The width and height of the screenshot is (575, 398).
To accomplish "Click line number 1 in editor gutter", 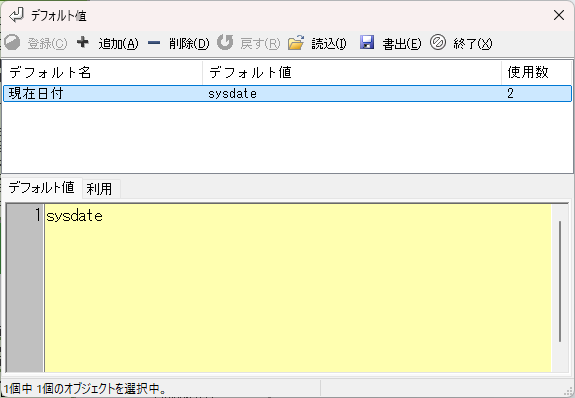I will 37,215.
